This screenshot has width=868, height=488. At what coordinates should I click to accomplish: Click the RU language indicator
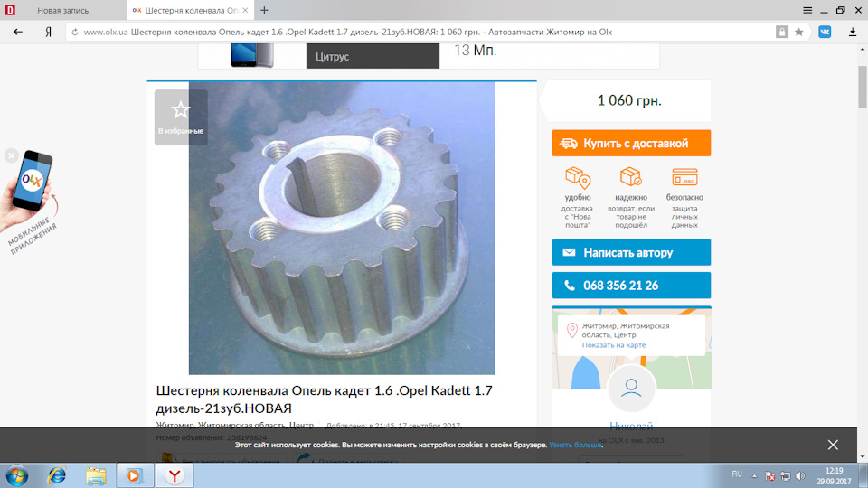tap(737, 474)
